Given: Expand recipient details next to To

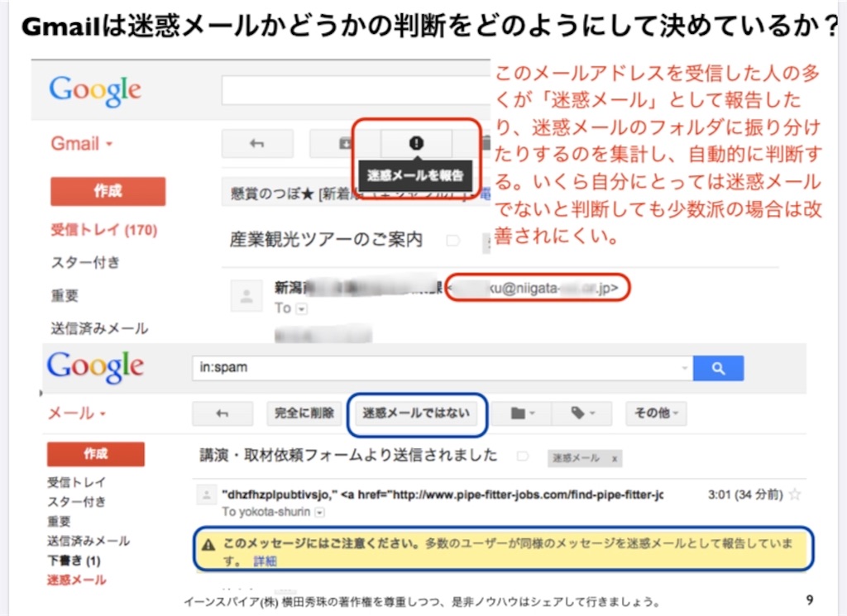Looking at the screenshot, I should coord(302,309).
